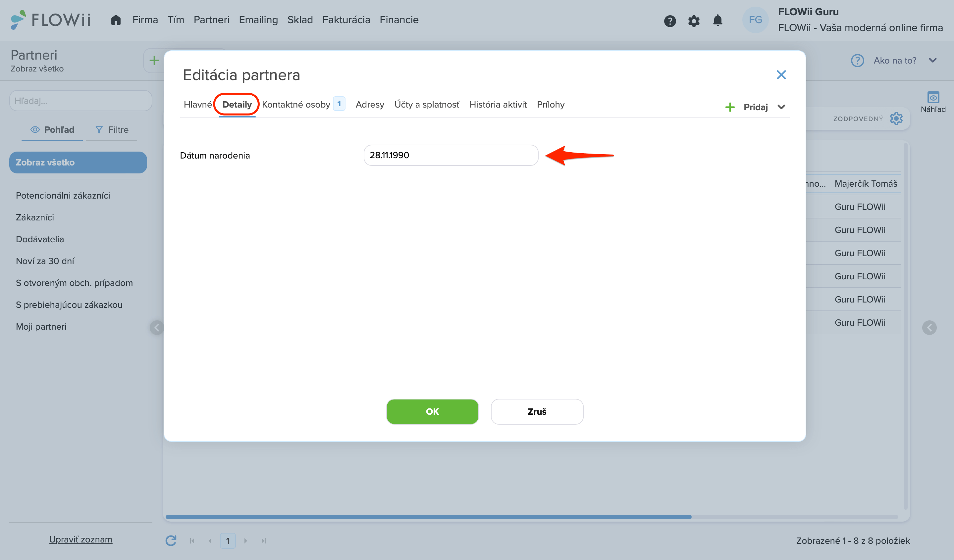Open the notifications bell
The width and height of the screenshot is (954, 560).
pyautogui.click(x=717, y=21)
